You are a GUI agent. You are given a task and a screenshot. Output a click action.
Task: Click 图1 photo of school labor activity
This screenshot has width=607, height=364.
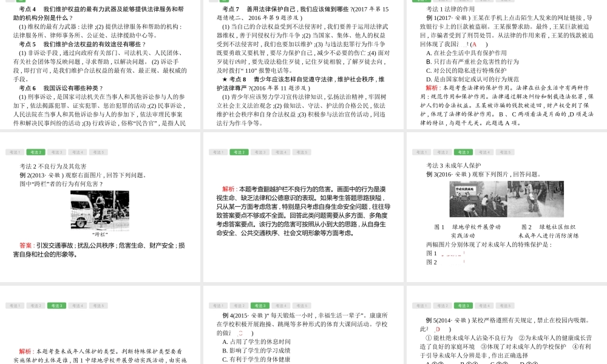(x=478, y=199)
